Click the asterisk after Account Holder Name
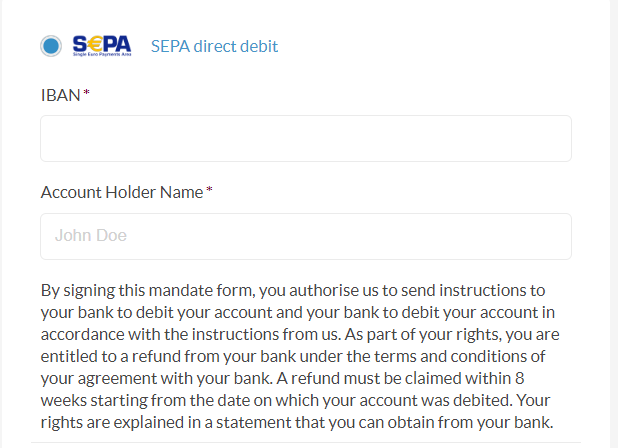 point(209,191)
